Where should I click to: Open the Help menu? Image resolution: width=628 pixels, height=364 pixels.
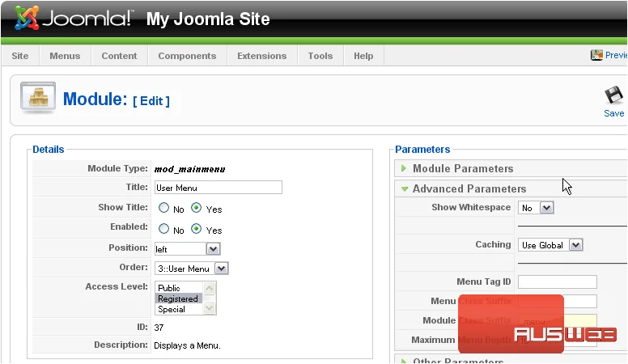tap(363, 56)
